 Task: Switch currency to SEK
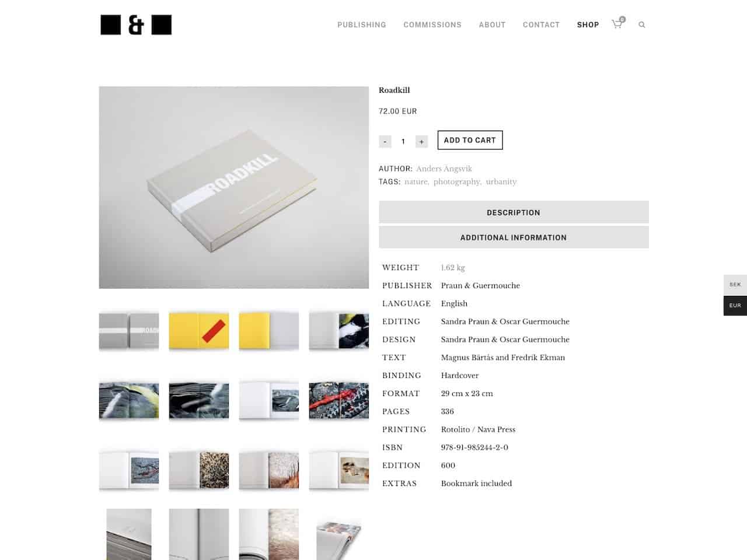735,285
